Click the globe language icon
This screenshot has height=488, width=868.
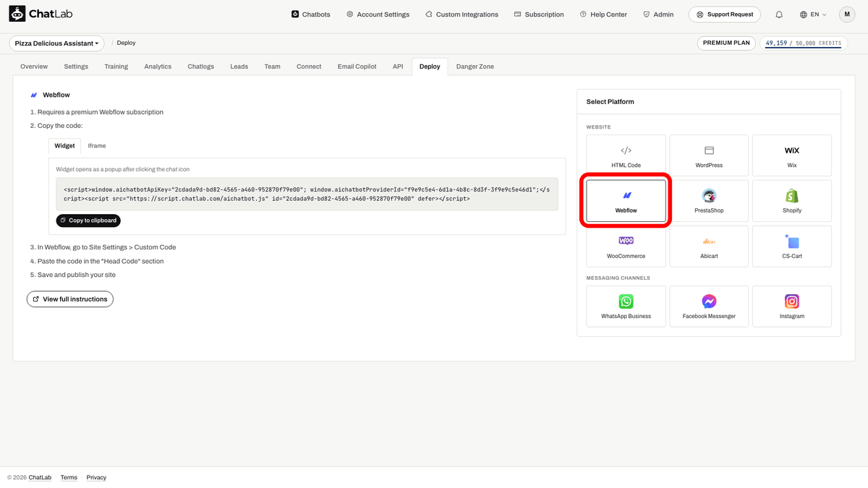(804, 14)
